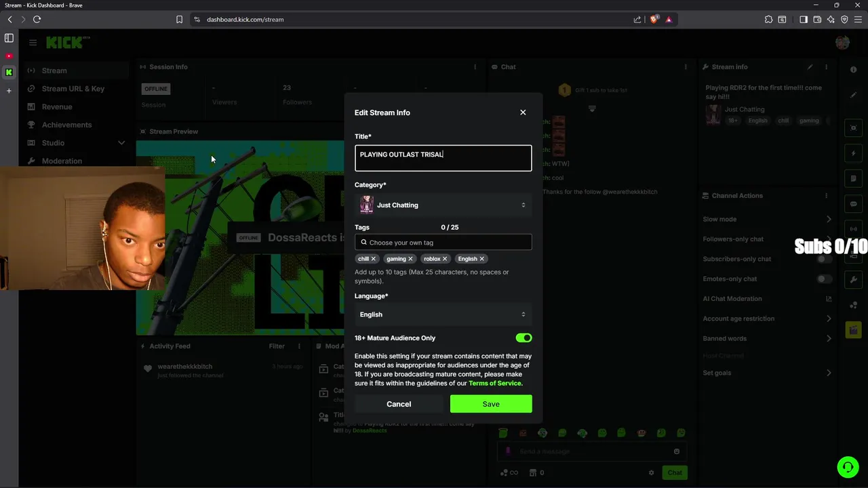Save the stream info changes
This screenshot has width=868, height=488.
tap(491, 404)
